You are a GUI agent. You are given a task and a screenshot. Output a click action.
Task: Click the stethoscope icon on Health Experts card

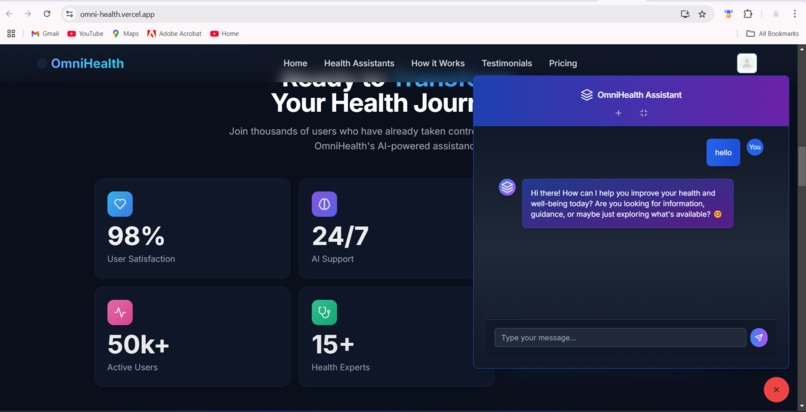tap(324, 312)
